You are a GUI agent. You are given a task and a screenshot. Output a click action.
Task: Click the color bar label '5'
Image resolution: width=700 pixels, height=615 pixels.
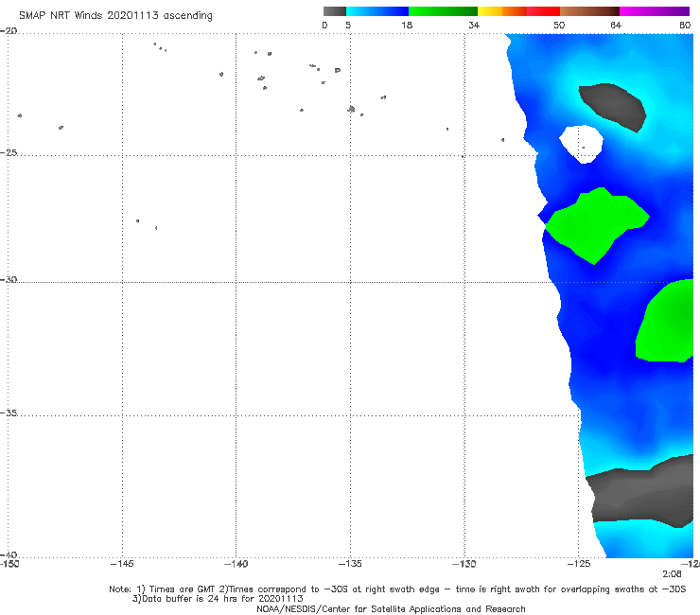click(348, 25)
